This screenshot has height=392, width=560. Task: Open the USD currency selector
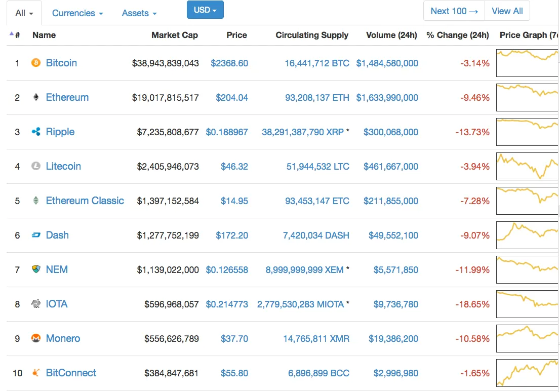click(205, 10)
